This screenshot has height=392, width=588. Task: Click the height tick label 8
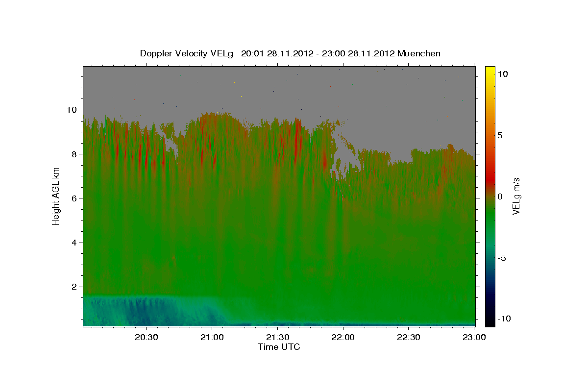74,154
